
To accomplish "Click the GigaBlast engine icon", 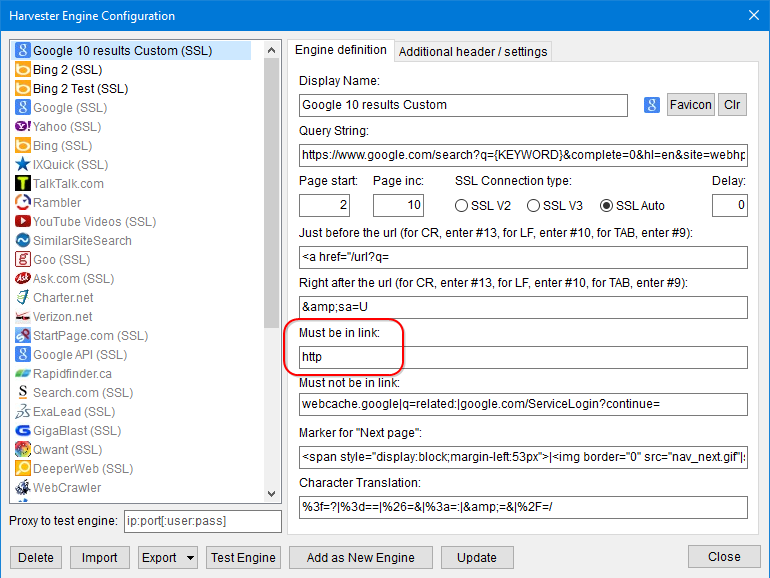I will 23,431.
